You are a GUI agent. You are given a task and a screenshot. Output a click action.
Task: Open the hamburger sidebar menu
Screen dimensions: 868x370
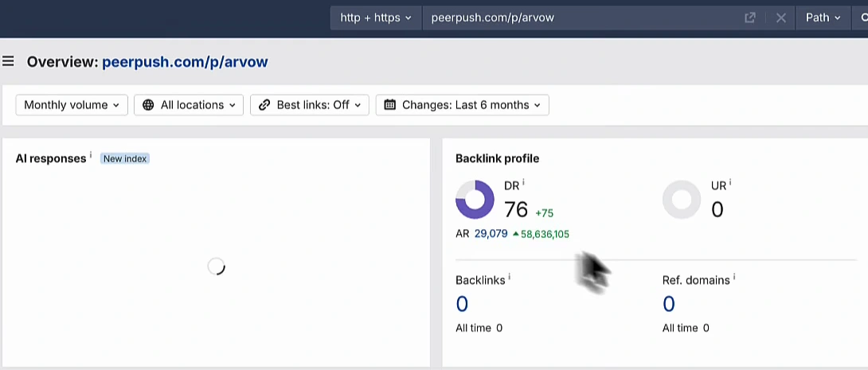coord(8,60)
